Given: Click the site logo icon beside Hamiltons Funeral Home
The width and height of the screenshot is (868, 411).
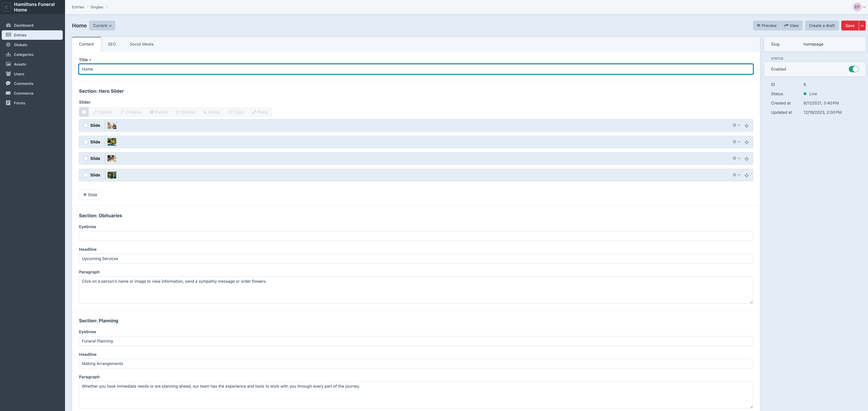Looking at the screenshot, I should [x=6, y=7].
